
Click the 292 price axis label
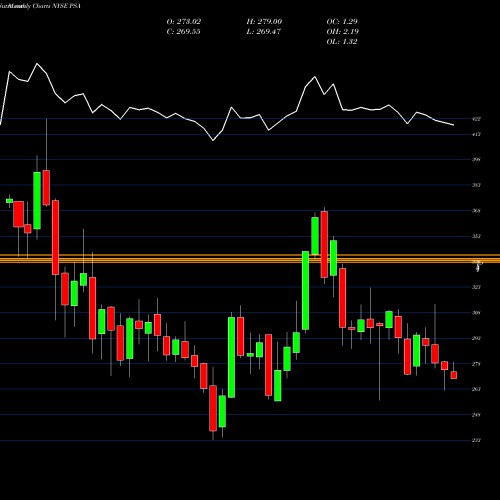pos(476,338)
